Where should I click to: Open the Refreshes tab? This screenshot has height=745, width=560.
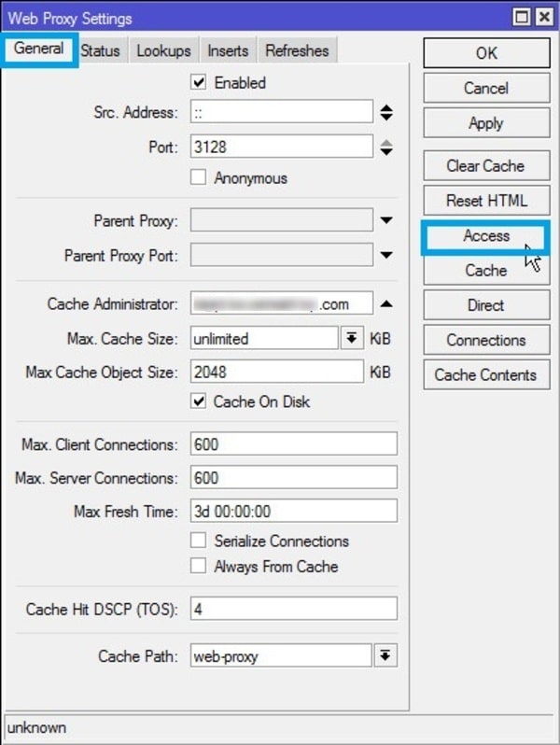296,50
